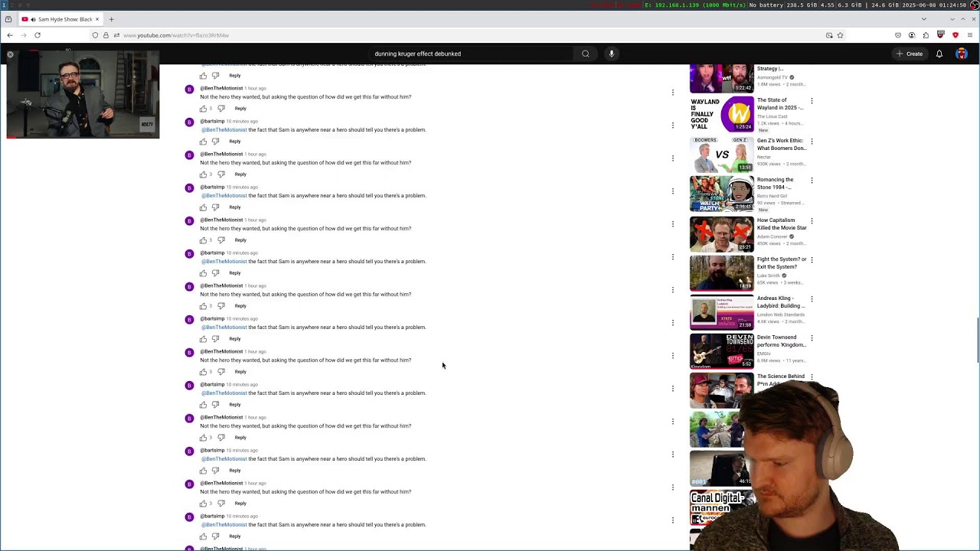The height and width of the screenshot is (551, 980).
Task: Click the Create button
Action: 910,54
